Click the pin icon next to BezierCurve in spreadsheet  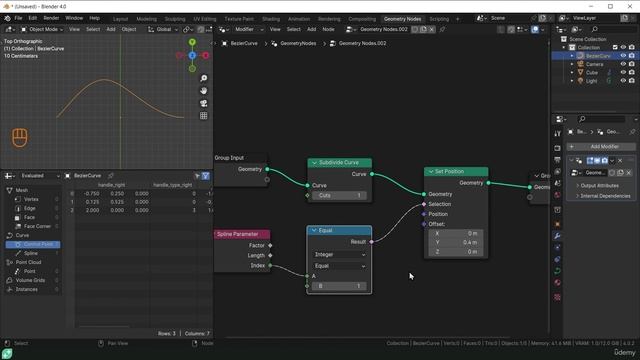tap(111, 176)
